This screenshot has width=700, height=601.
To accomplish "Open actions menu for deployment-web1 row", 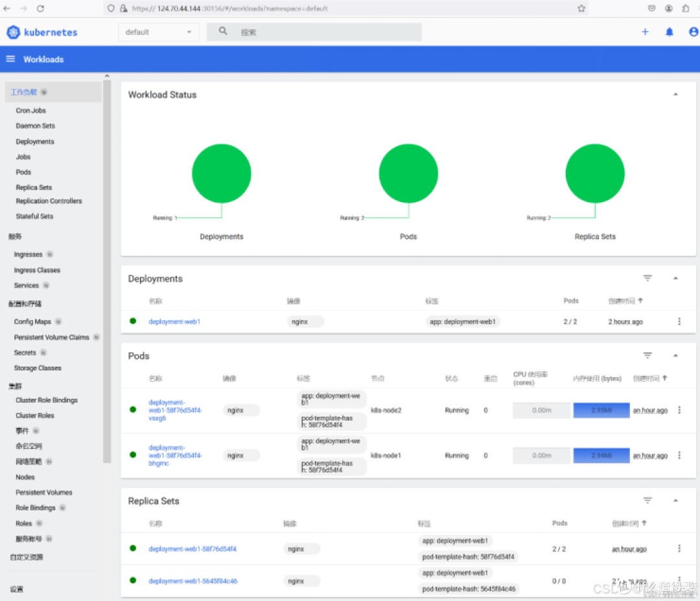I will (679, 321).
